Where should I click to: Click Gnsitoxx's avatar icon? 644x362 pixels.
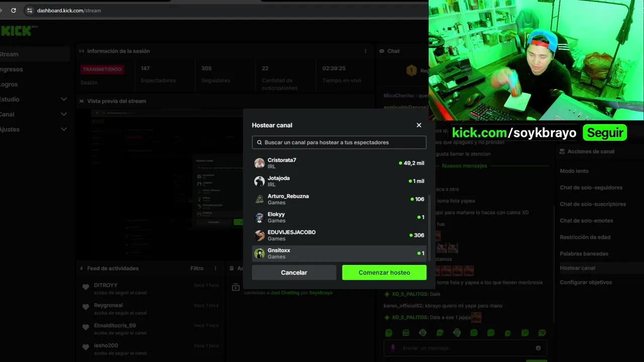(x=259, y=253)
